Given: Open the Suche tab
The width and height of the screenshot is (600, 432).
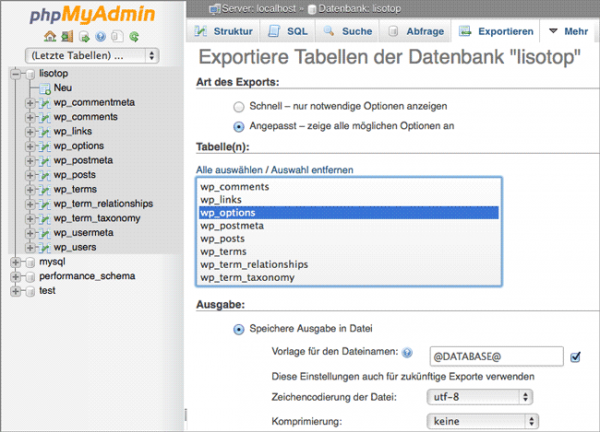Looking at the screenshot, I should 347,31.
